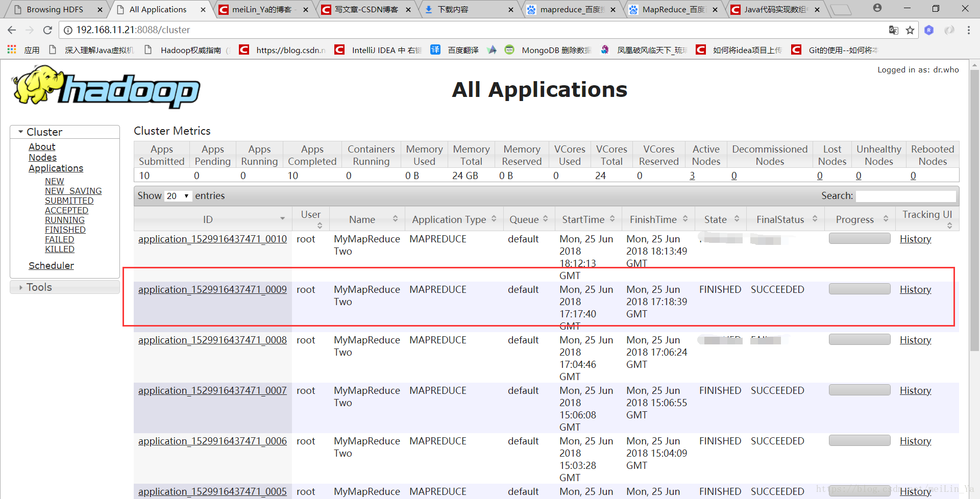Click the address bar URL
Viewport: 980px width, 499px height.
[133, 30]
